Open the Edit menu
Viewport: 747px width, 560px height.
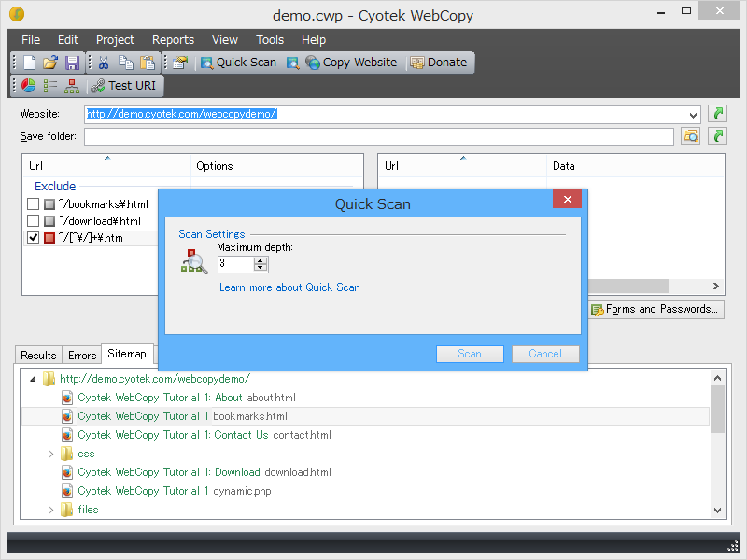pos(68,40)
